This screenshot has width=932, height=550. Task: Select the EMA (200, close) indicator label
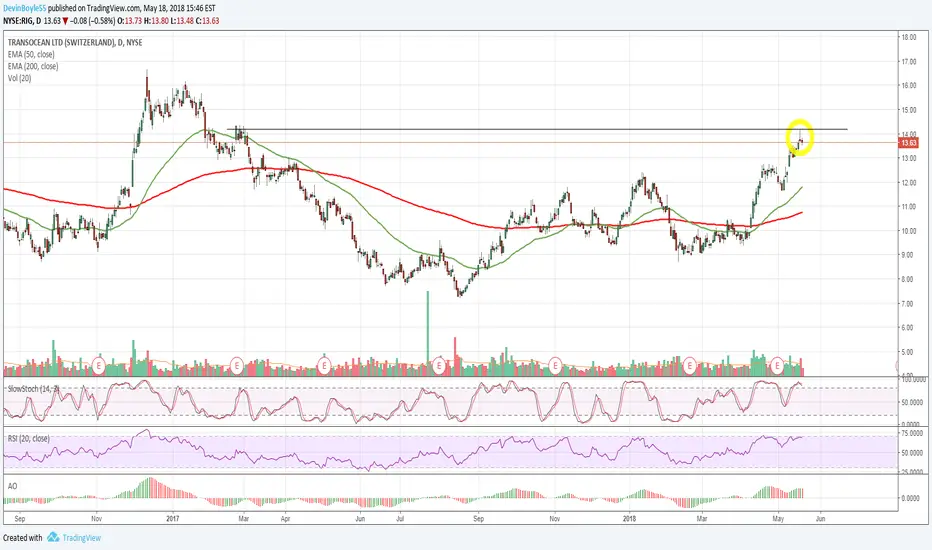pos(33,67)
